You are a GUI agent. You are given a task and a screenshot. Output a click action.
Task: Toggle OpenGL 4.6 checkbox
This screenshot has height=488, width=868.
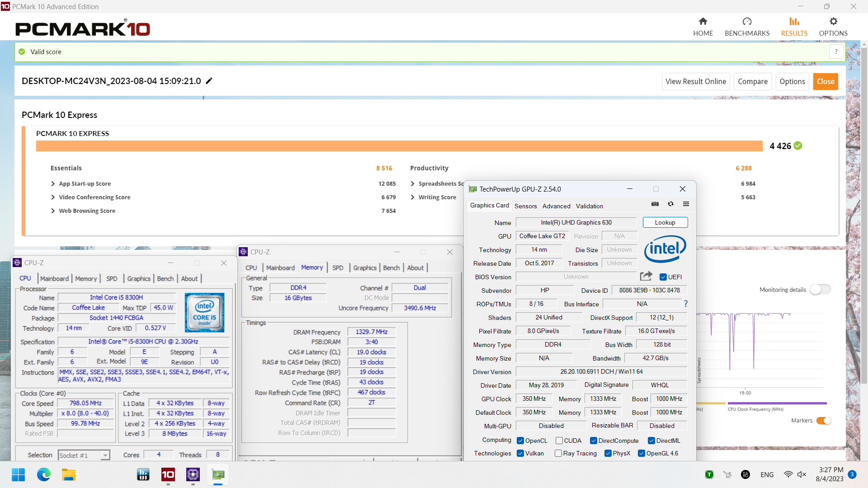641,453
